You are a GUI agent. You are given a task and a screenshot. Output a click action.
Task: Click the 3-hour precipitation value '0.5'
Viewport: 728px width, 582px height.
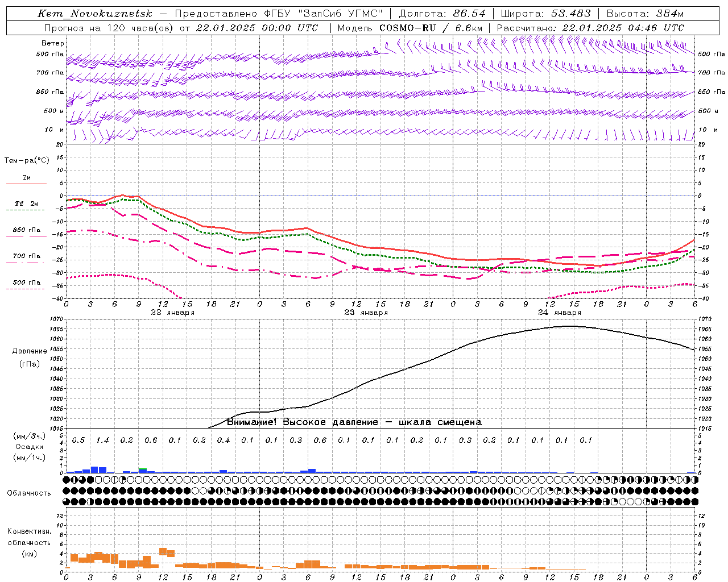click(x=78, y=440)
